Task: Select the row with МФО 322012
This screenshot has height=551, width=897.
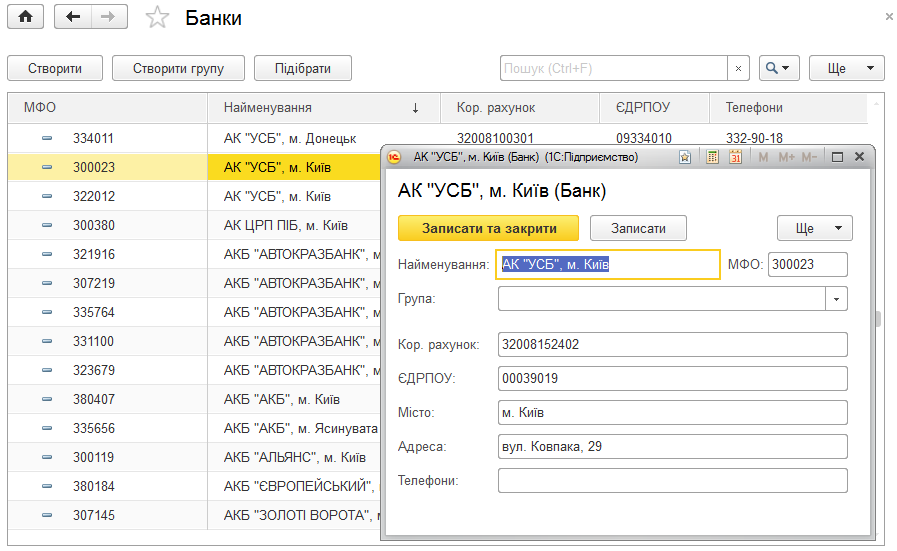Action: (195, 196)
